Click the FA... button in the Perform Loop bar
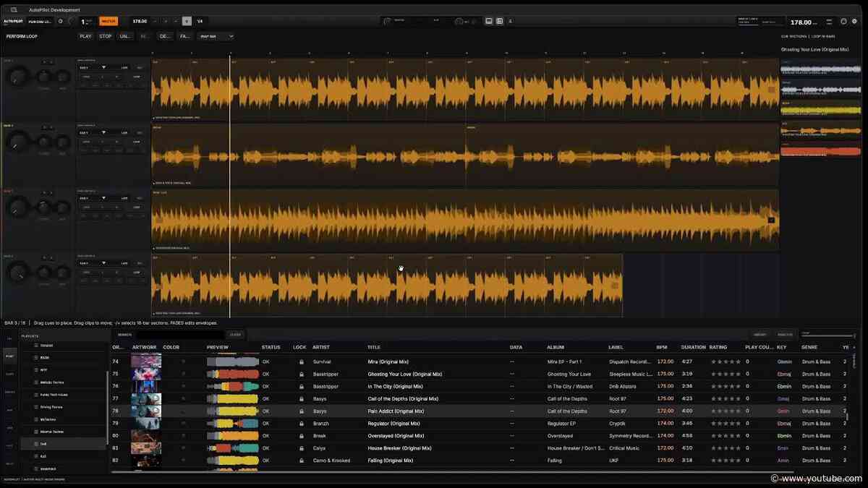The width and height of the screenshot is (868, 488). (184, 36)
